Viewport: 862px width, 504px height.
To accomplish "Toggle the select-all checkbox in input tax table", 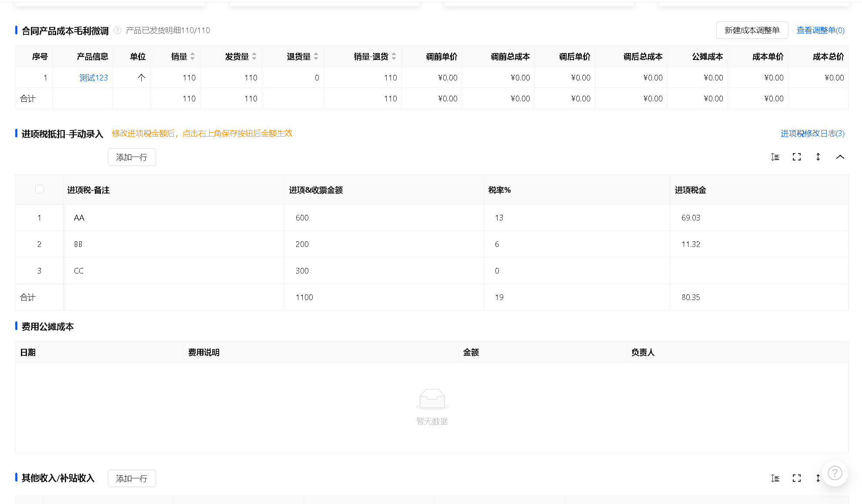I will tap(40, 189).
